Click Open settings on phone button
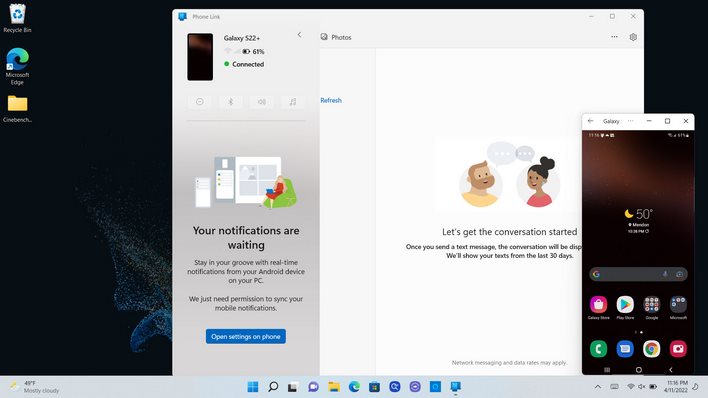The width and height of the screenshot is (708, 398). point(246,336)
